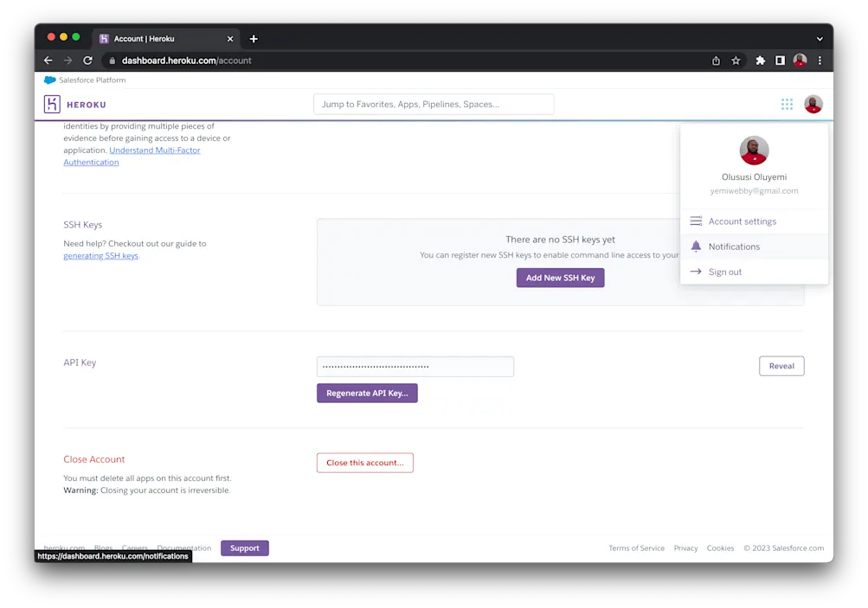Click Regenerate API Key button
This screenshot has height=608, width=868.
[367, 394]
